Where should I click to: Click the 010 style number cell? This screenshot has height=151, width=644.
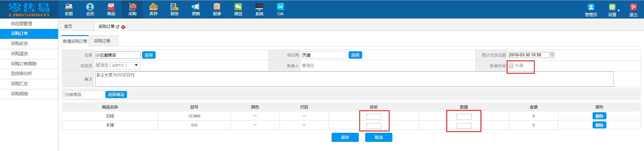point(194,125)
